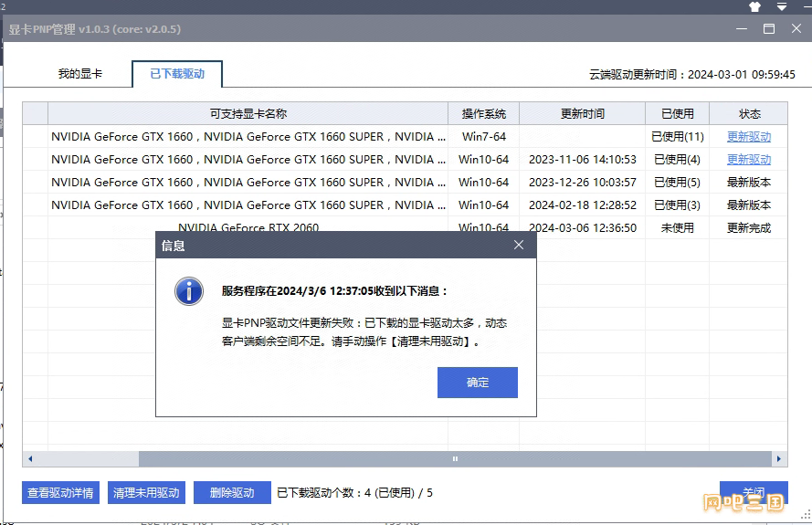The image size is (812, 525).
Task: Select the cell 2023-12-26 10:03:57
Action: click(582, 183)
